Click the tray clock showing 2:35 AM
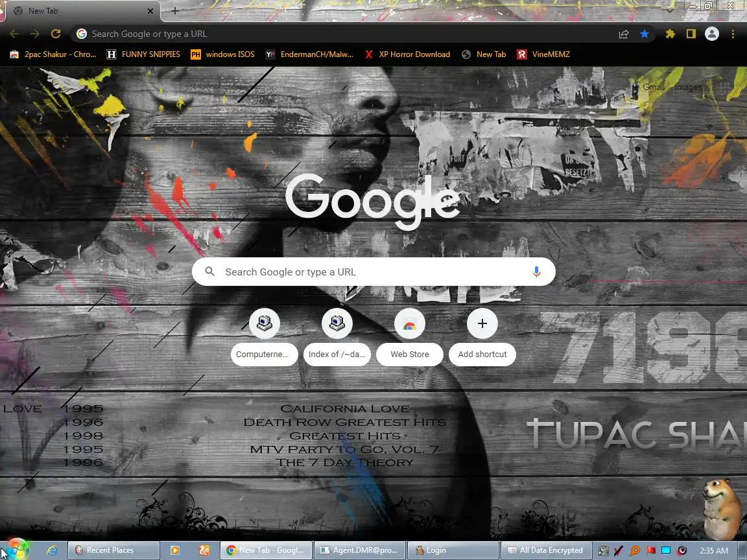The image size is (747, 560). pyautogui.click(x=714, y=551)
